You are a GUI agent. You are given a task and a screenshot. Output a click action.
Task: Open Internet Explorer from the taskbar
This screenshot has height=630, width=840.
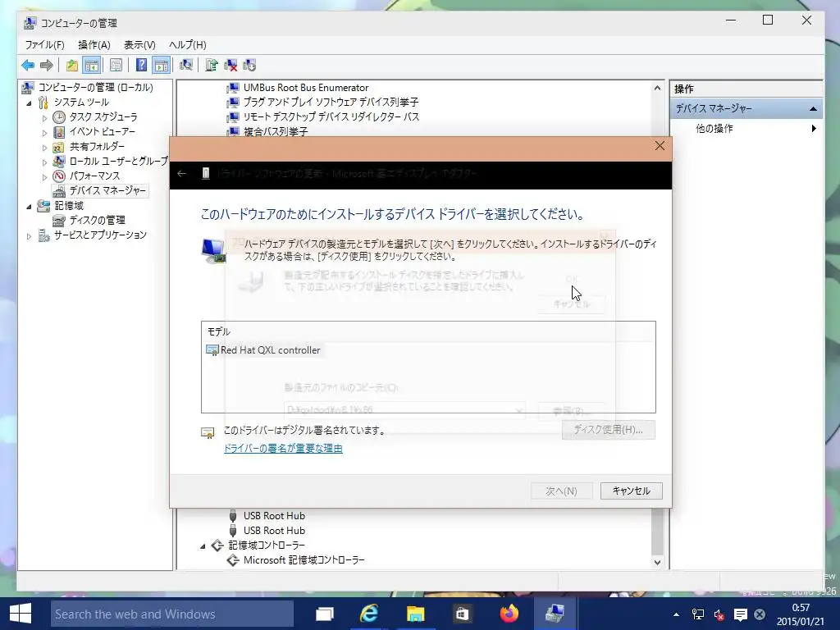click(x=369, y=614)
